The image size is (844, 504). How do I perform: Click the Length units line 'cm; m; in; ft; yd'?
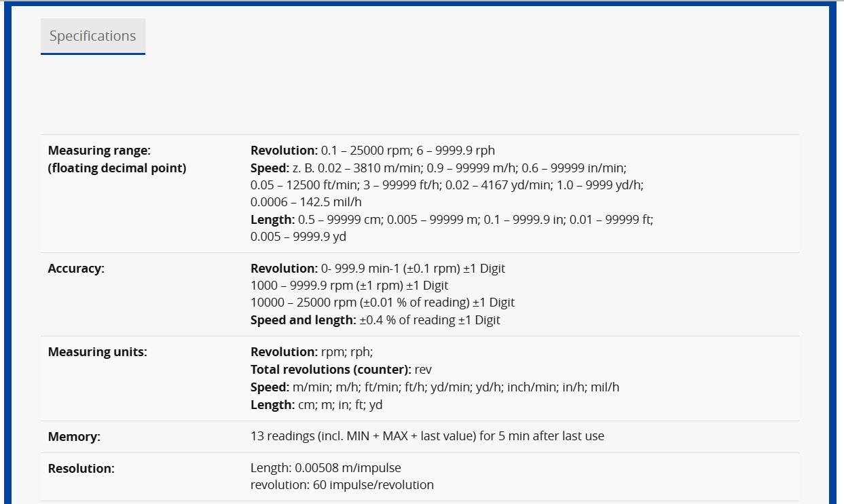coord(316,405)
